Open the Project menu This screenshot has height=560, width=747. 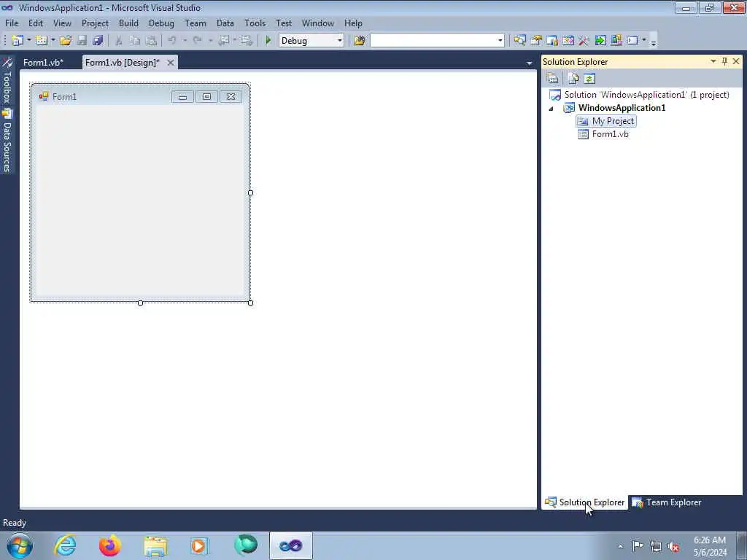[95, 23]
